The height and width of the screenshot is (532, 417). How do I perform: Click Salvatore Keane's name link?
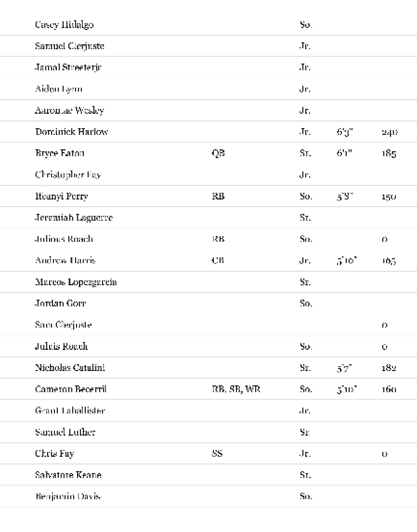[68, 475]
